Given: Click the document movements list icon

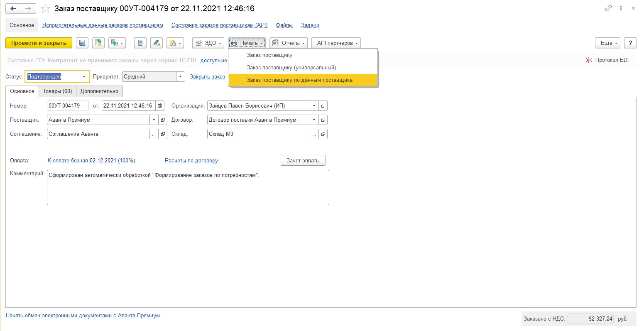Looking at the screenshot, I should [140, 43].
